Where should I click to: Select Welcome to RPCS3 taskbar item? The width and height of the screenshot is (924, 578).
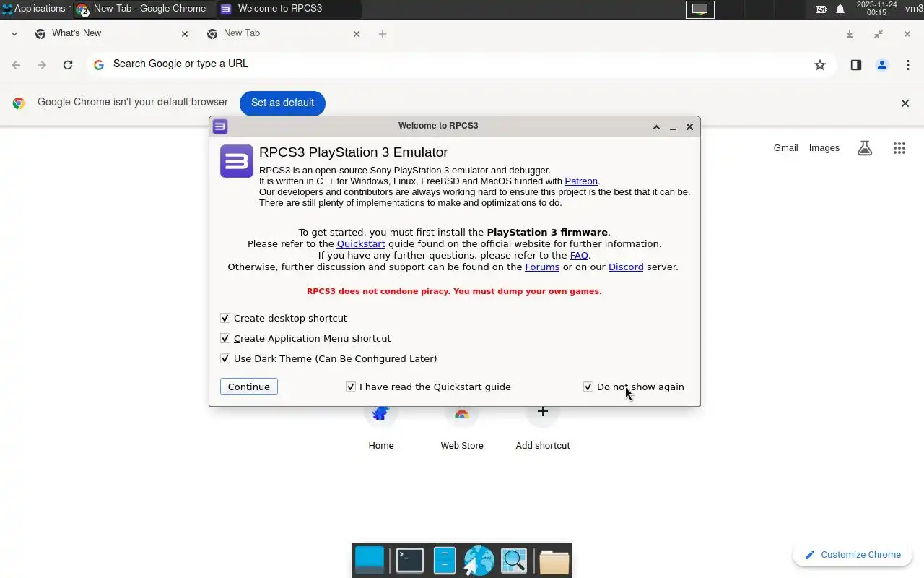click(288, 9)
